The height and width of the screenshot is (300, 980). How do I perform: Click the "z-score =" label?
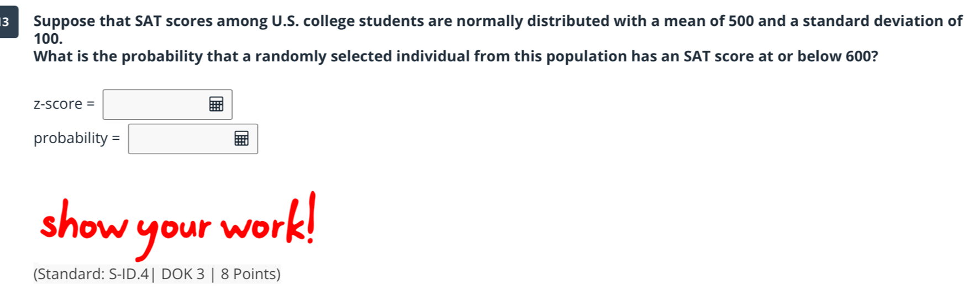(x=64, y=104)
